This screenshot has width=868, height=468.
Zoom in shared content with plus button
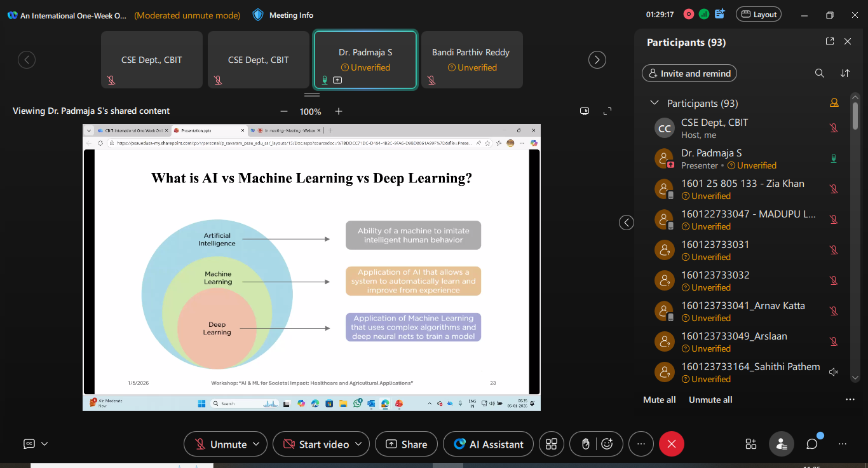pyautogui.click(x=339, y=111)
